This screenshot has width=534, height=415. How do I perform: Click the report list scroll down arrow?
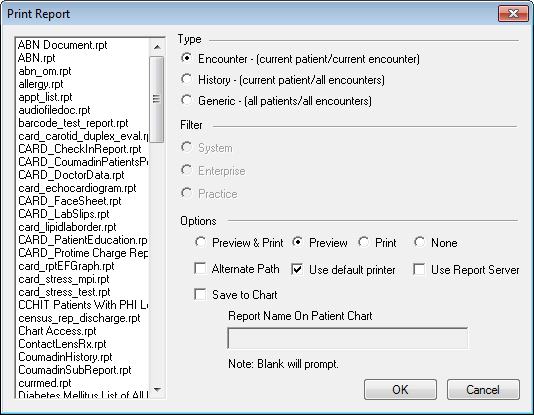tap(157, 389)
